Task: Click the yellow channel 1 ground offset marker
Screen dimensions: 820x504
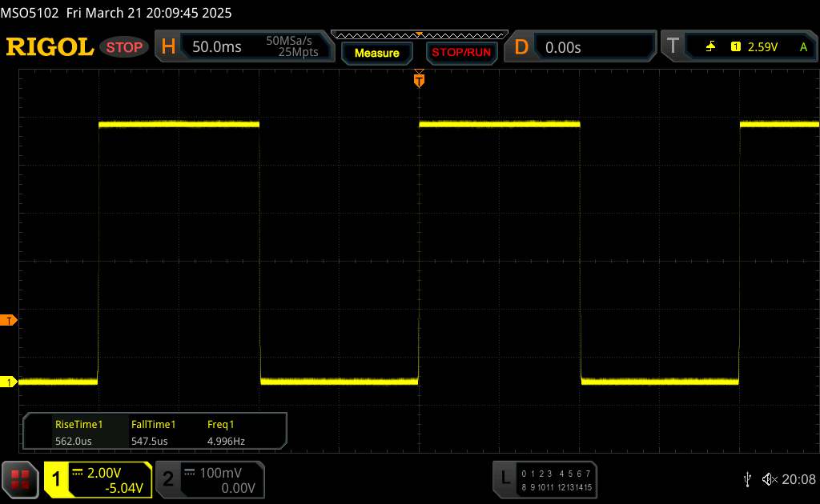Action: [10, 382]
